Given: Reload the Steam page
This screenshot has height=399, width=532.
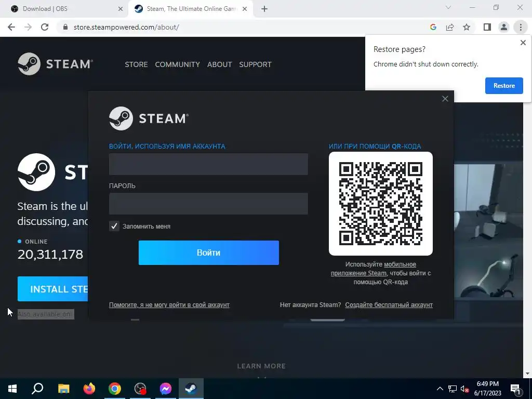Looking at the screenshot, I should click(45, 27).
